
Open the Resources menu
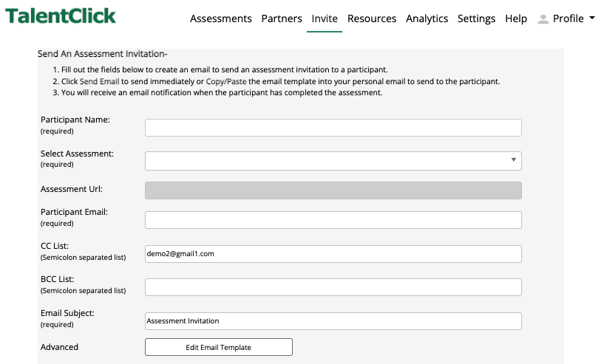point(372,18)
